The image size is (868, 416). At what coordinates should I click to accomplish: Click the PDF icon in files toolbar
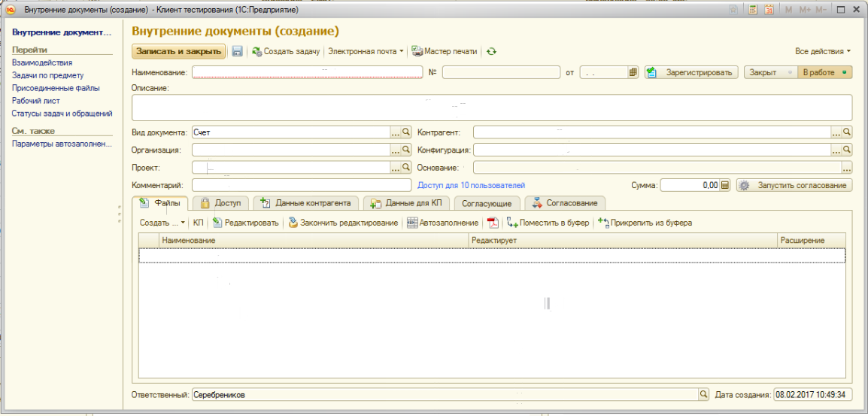click(x=493, y=223)
